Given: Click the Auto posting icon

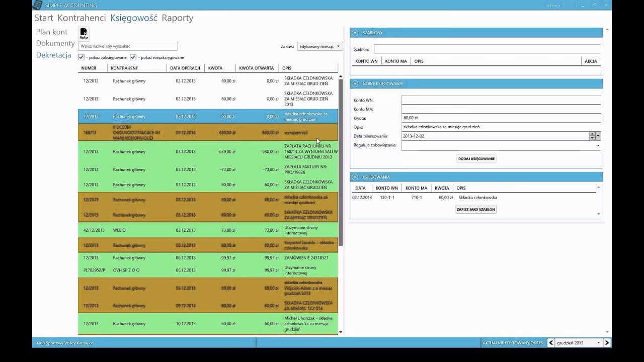Looking at the screenshot, I should (x=84, y=33).
